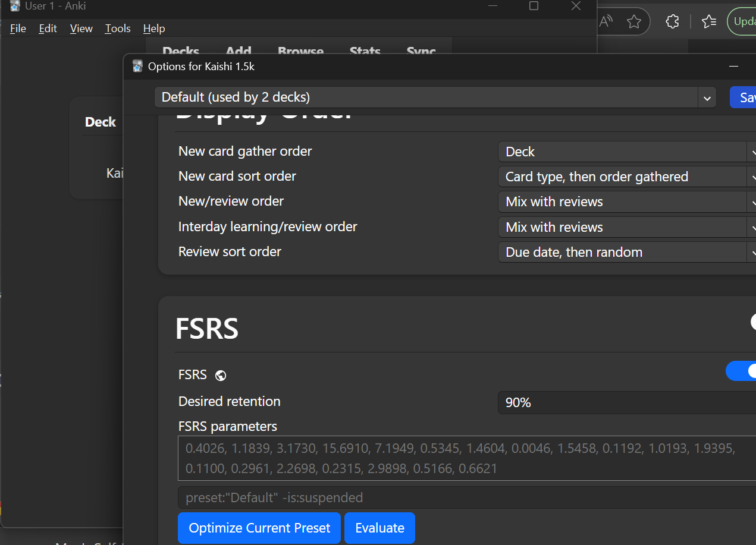This screenshot has width=756, height=545.
Task: Click the Save button in Options
Action: 743,97
